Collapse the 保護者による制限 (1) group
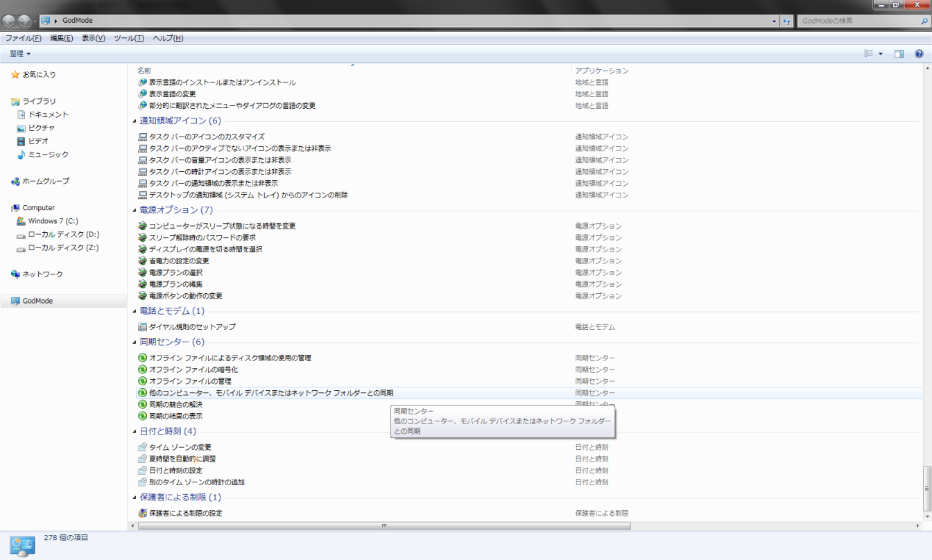 coord(134,498)
